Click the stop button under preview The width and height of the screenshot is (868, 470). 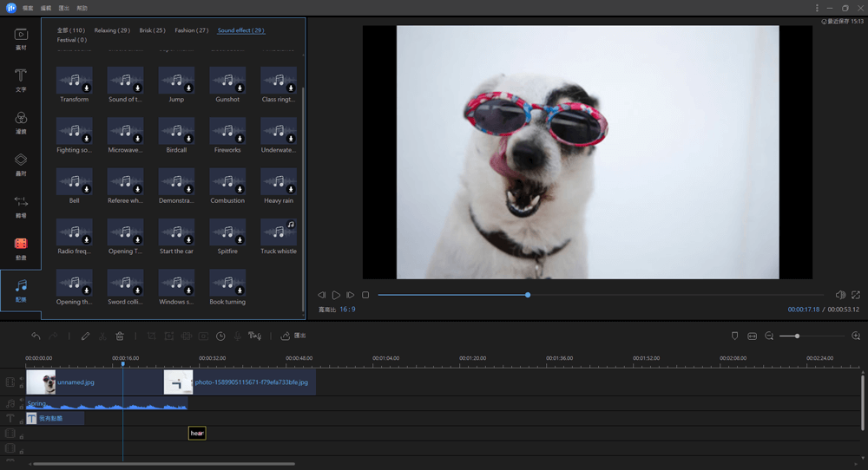(x=365, y=295)
